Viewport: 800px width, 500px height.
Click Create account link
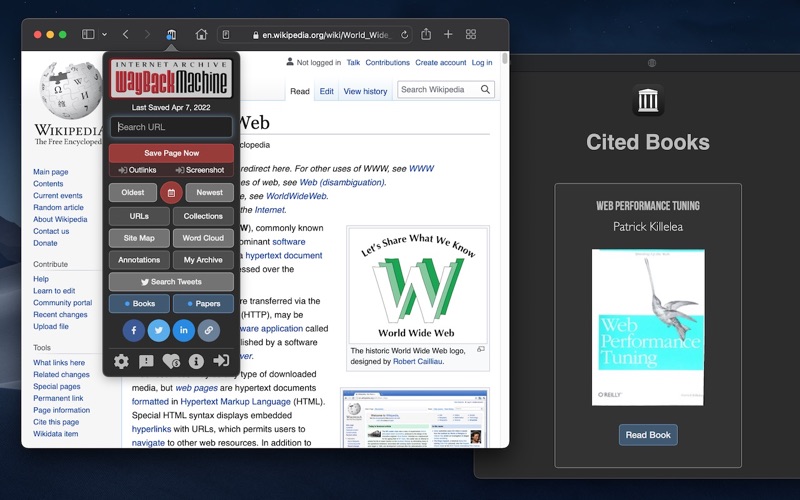(440, 63)
